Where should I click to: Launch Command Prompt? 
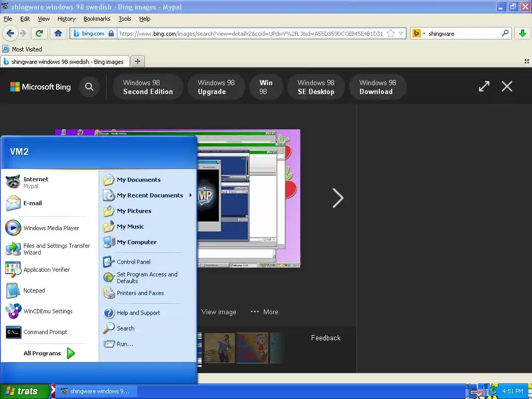click(x=49, y=332)
